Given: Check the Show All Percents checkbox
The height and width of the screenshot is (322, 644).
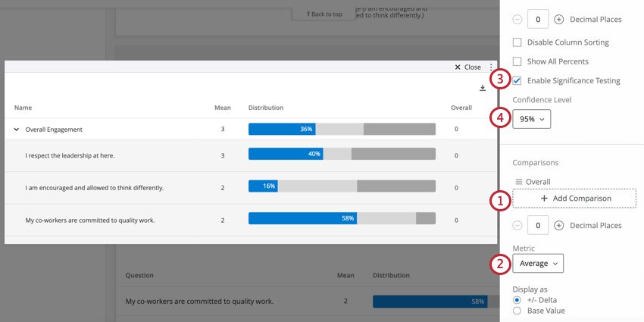Looking at the screenshot, I should click(x=517, y=61).
